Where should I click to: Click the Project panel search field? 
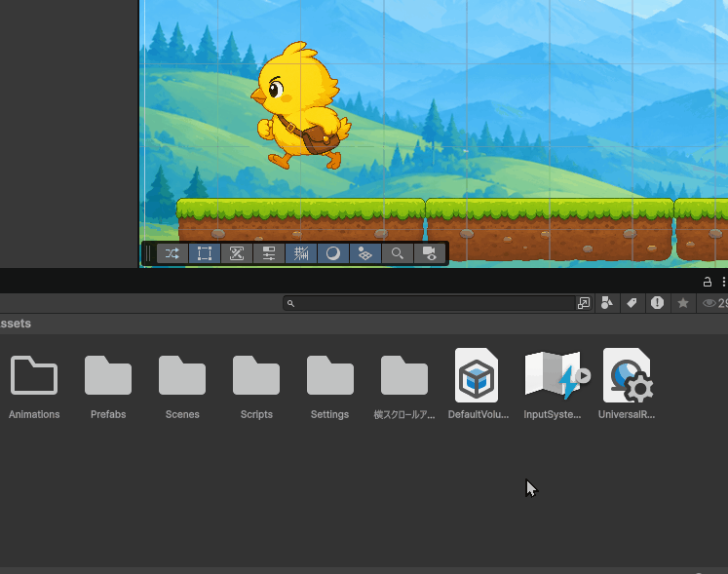point(429,303)
